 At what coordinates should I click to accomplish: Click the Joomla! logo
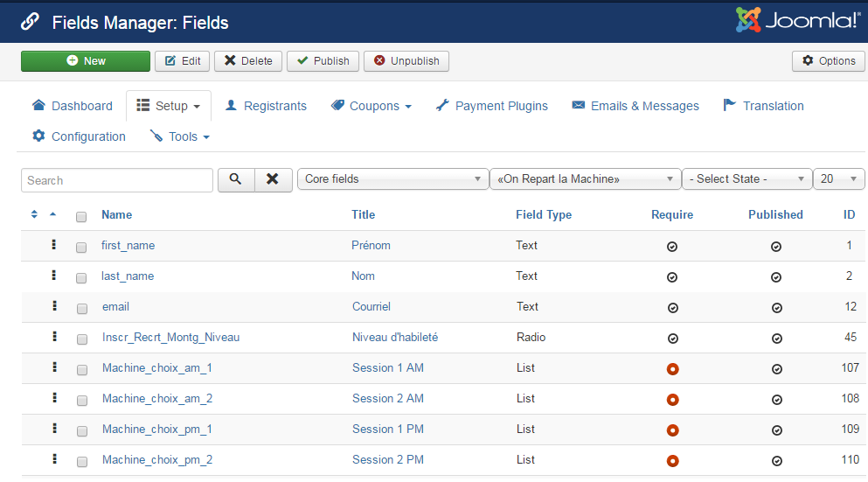pos(797,21)
